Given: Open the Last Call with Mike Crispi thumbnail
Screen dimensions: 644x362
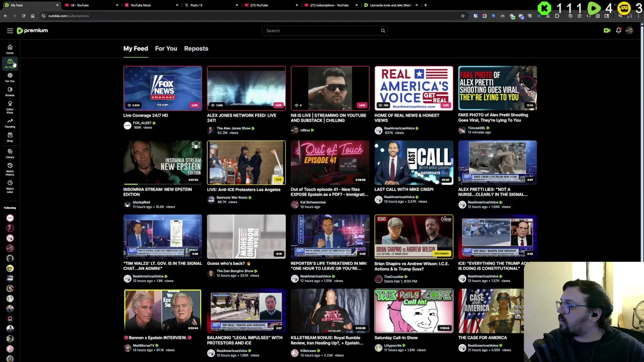Looking at the screenshot, I should (x=414, y=162).
